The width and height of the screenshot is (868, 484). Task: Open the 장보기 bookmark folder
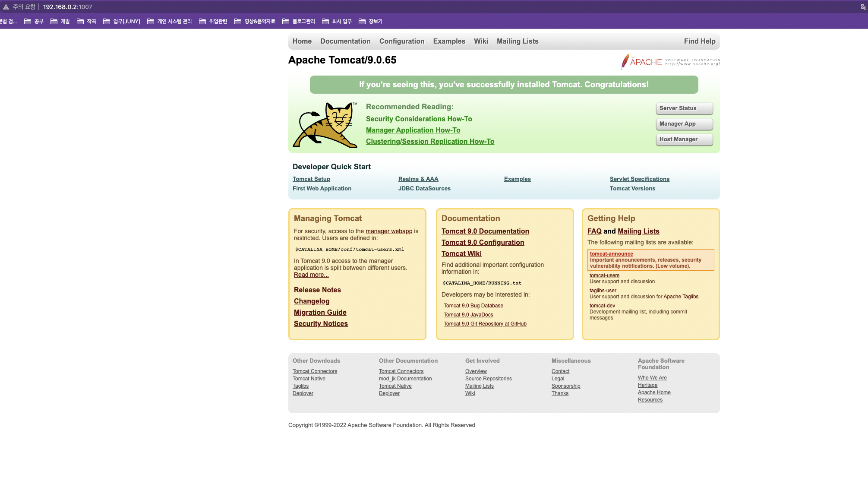[x=371, y=21]
